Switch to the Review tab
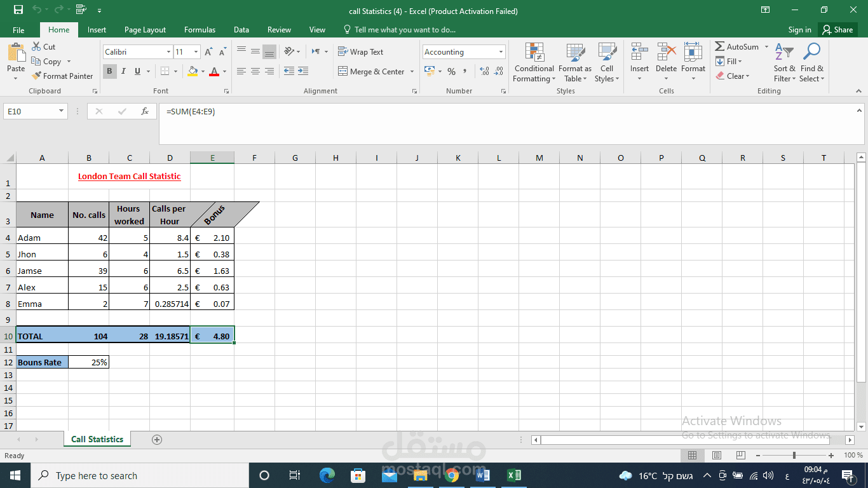 pyautogui.click(x=279, y=30)
